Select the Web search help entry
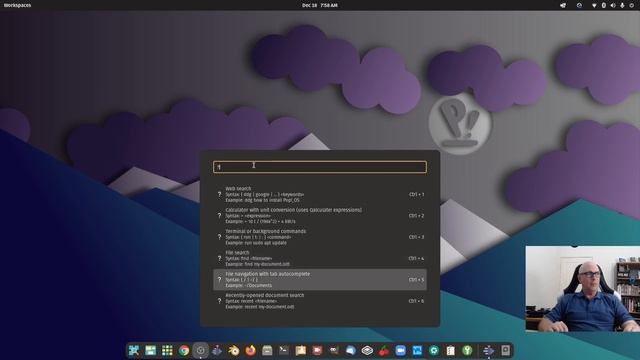The width and height of the screenshot is (640, 360). point(320,194)
